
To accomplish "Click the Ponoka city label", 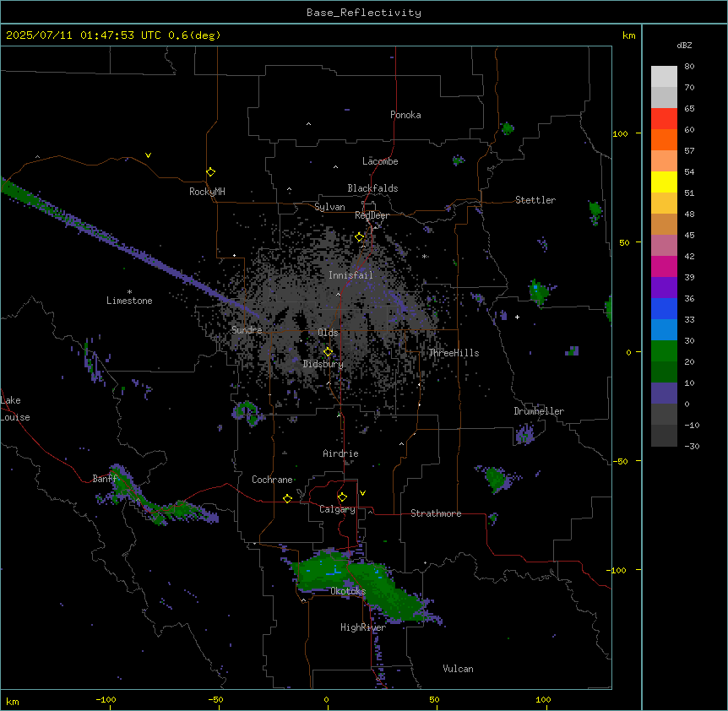I will [x=405, y=115].
